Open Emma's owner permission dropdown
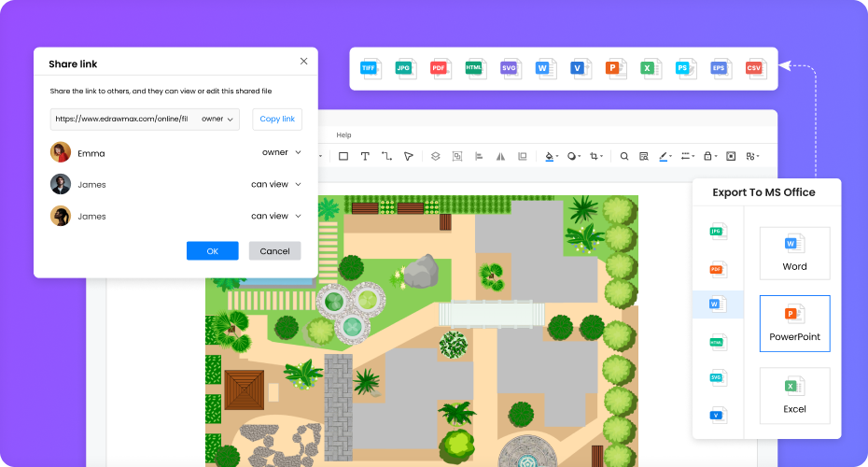 pos(282,152)
